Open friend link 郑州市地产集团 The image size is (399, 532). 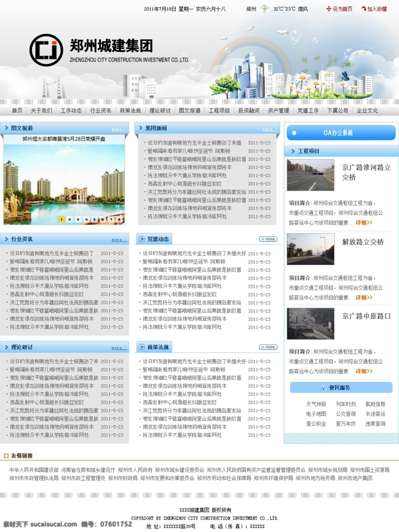coord(355,478)
